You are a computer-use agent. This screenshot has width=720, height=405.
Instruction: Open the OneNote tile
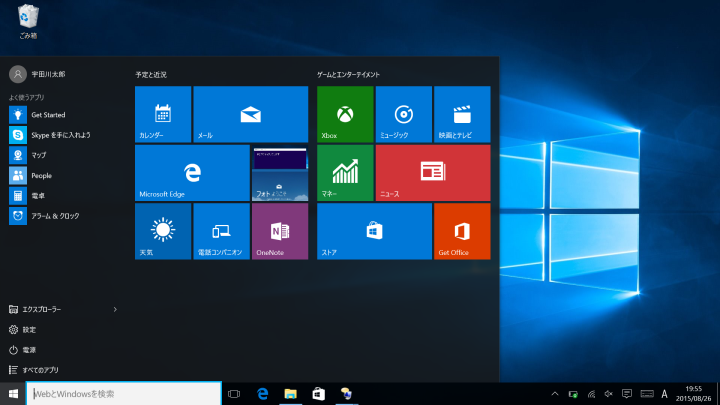(280, 231)
